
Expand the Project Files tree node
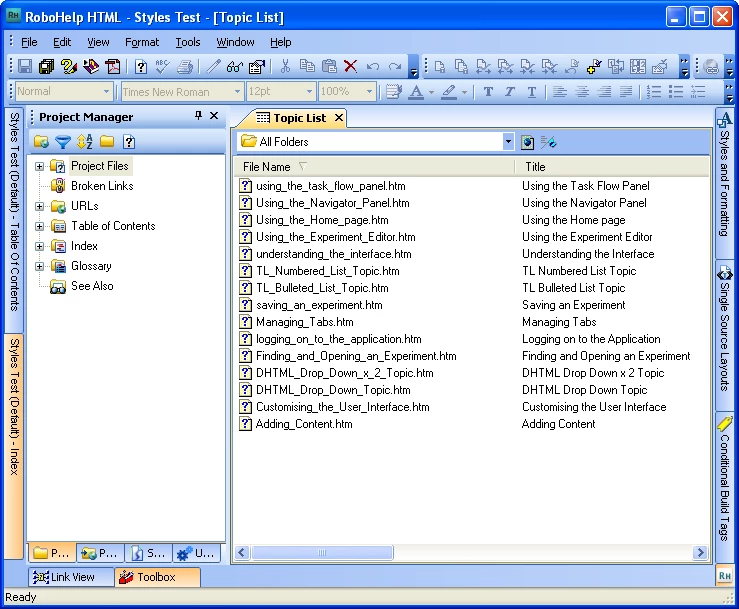point(40,166)
